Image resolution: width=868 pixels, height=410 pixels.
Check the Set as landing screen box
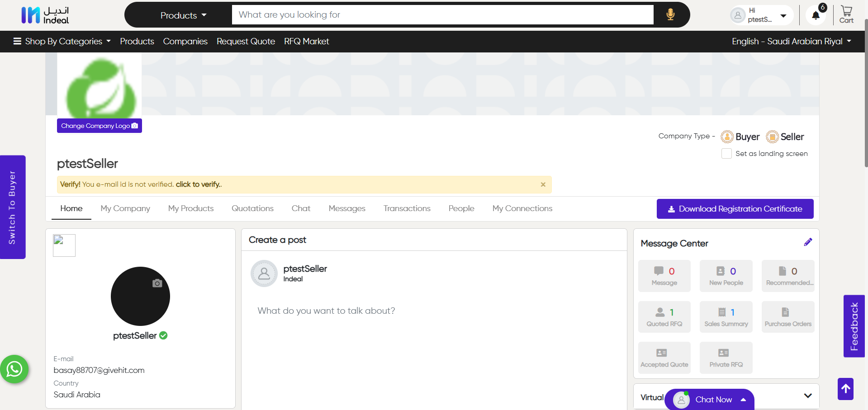[x=726, y=154]
